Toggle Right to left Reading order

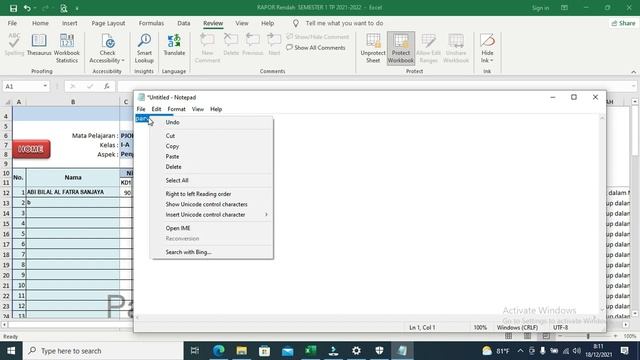[211, 194]
